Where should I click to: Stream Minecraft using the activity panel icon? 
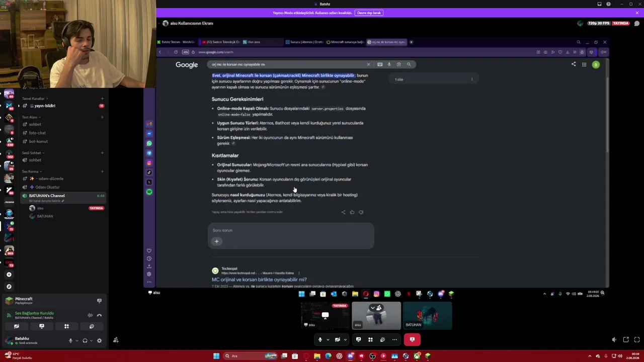[x=99, y=301]
